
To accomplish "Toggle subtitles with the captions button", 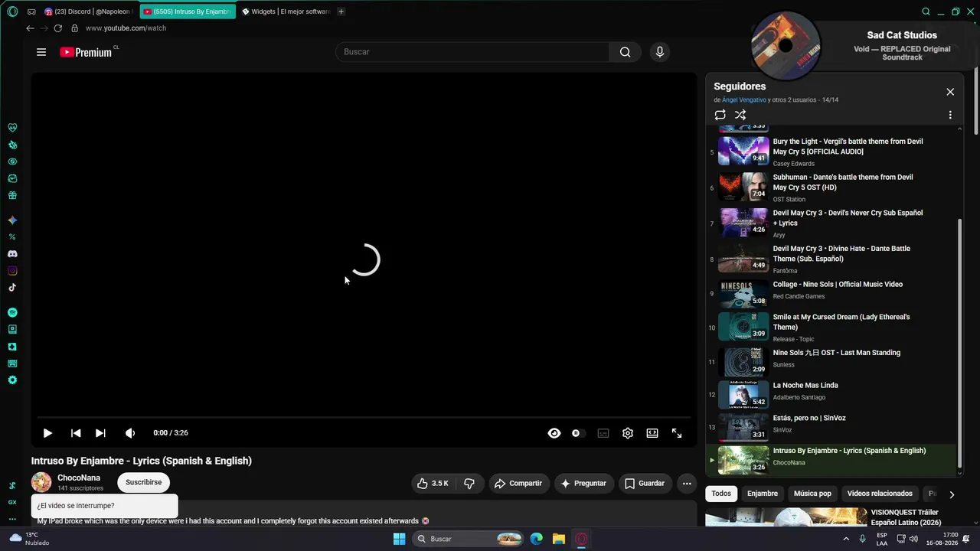I will (603, 433).
